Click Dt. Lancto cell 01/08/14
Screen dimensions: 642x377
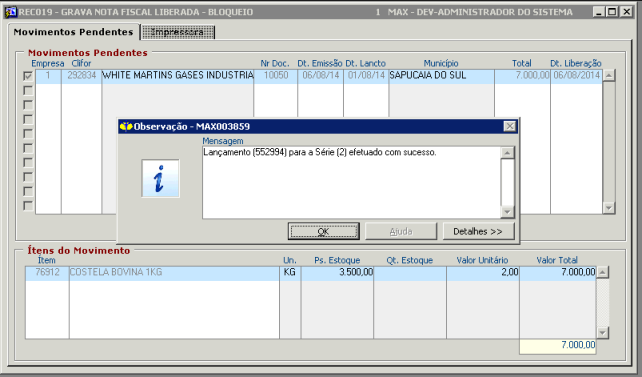tap(366, 76)
